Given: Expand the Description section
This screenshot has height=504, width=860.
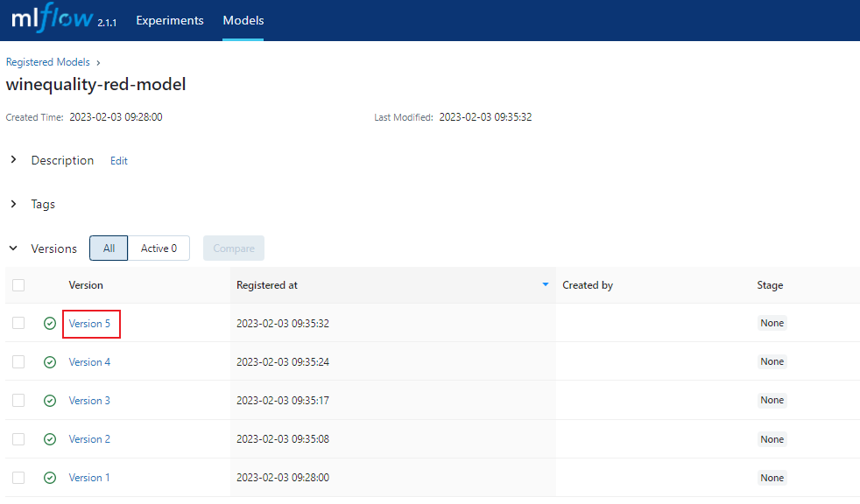Looking at the screenshot, I should coord(13,160).
